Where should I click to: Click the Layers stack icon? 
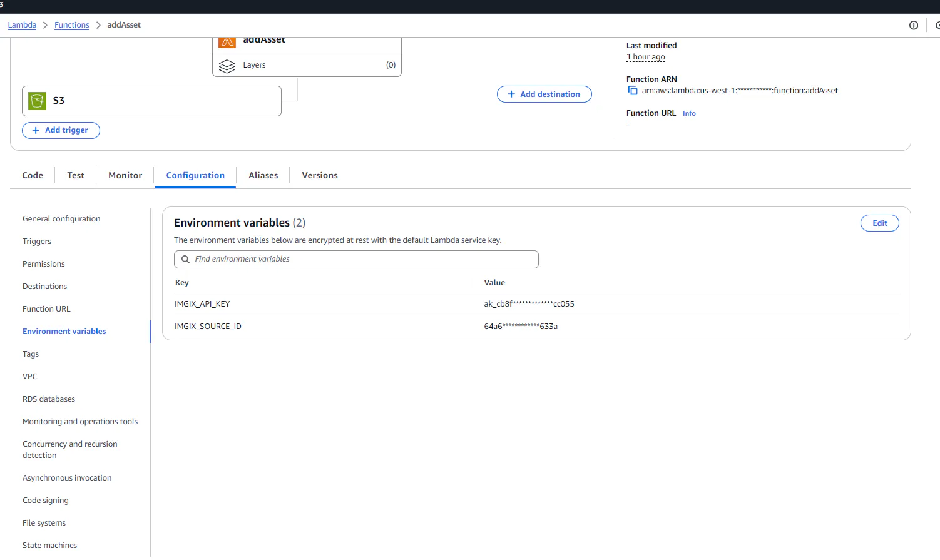click(227, 66)
